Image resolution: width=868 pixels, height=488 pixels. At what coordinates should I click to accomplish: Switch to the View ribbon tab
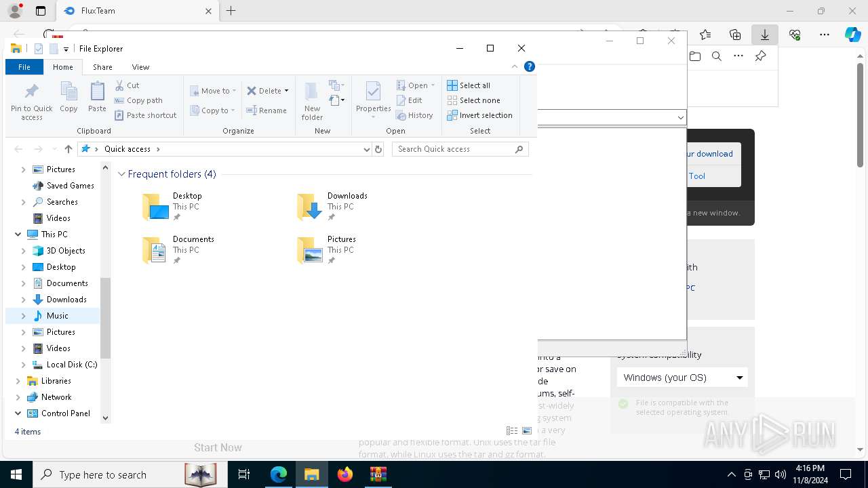(x=140, y=67)
